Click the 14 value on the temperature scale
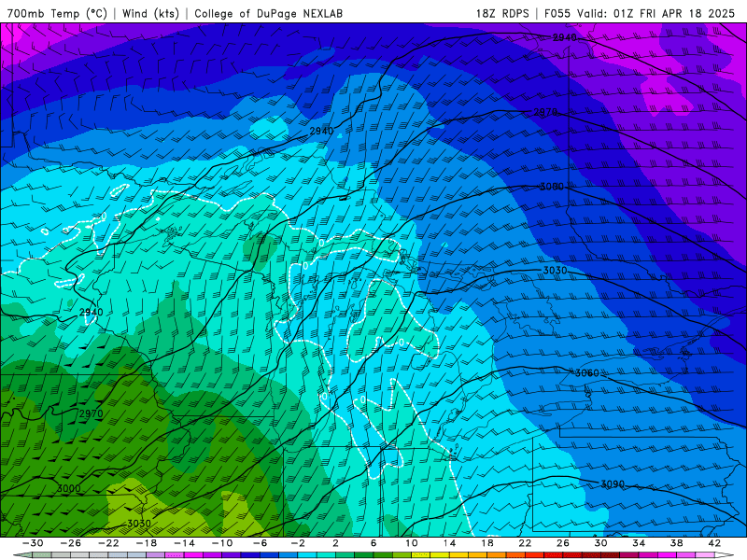The height and width of the screenshot is (560, 747). click(x=449, y=543)
